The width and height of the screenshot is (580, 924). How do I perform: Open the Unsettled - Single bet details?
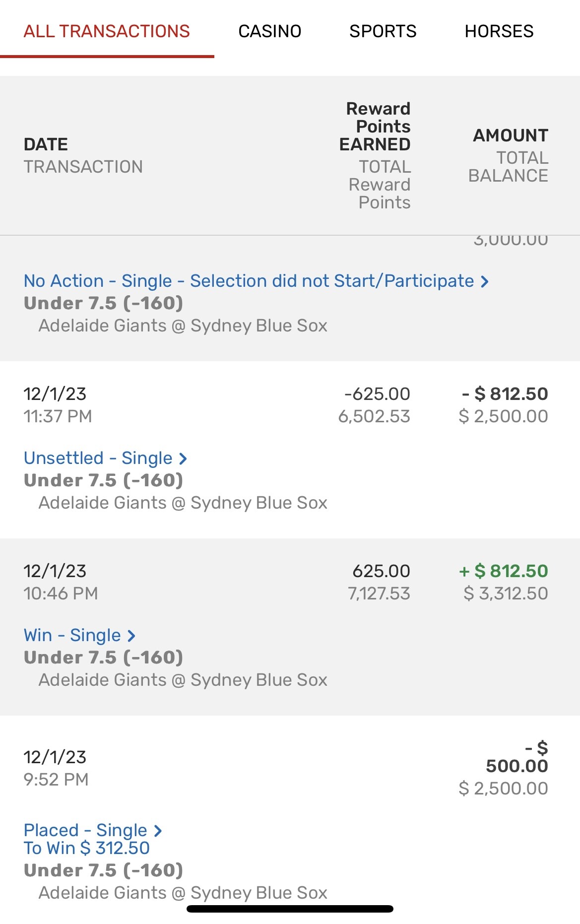pos(98,458)
